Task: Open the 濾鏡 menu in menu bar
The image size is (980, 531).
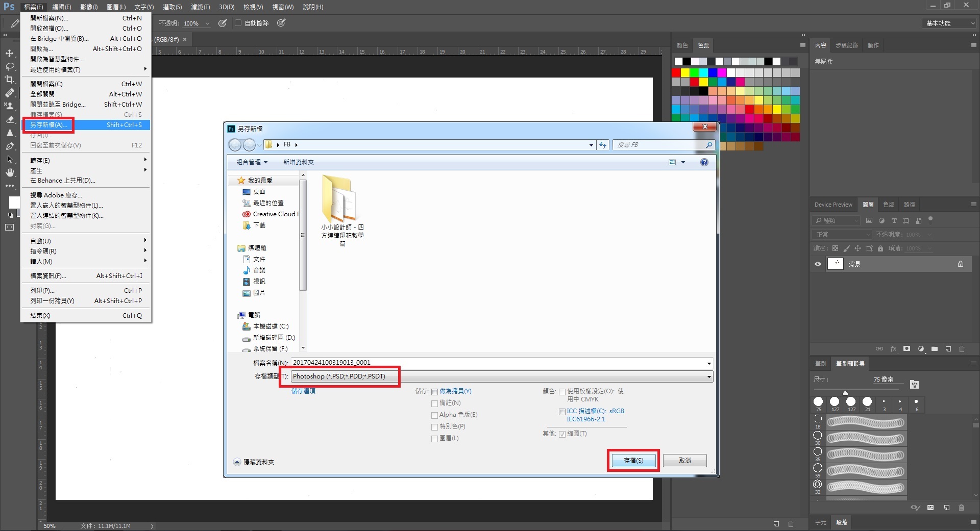Action: 200,7
